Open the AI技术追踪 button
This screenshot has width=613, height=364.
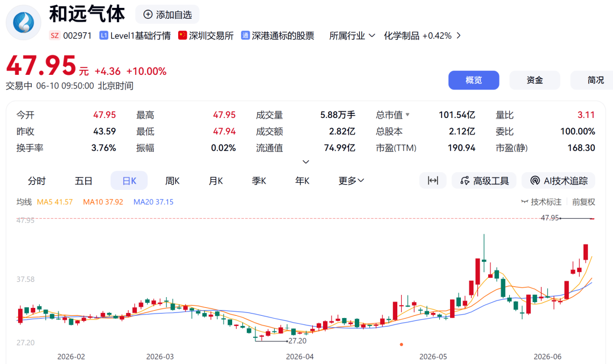click(559, 180)
